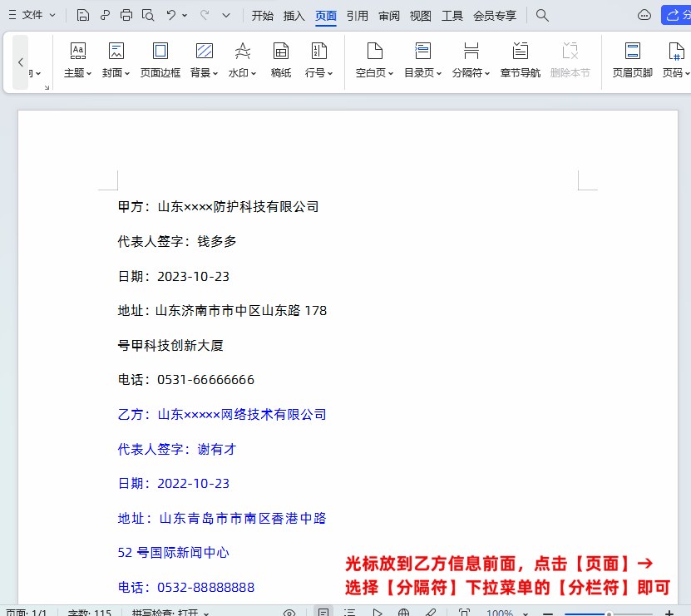Screen dimensions: 691x616
Task: Click the Print icon in quick toolbar
Action: click(x=126, y=15)
